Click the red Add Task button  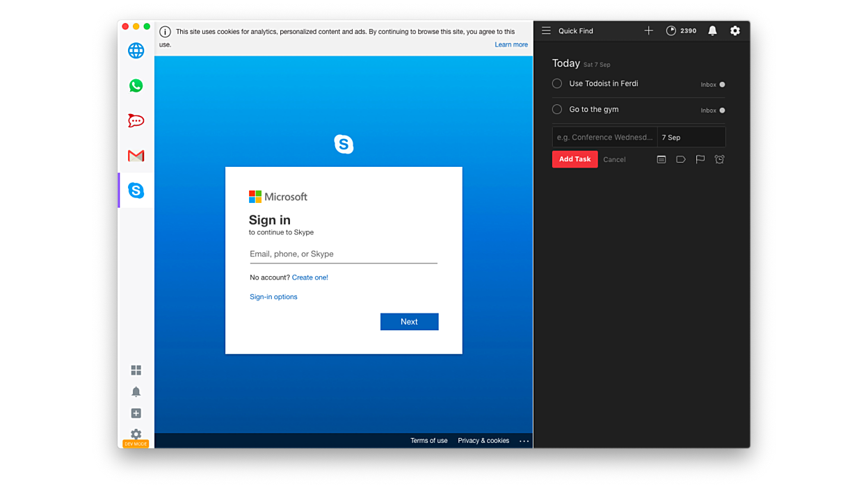point(574,159)
